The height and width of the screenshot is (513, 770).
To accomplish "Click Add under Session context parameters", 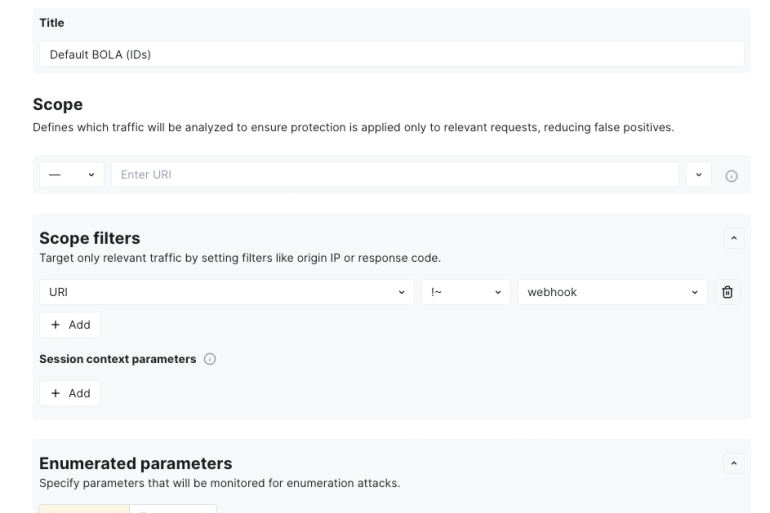I will 69,393.
